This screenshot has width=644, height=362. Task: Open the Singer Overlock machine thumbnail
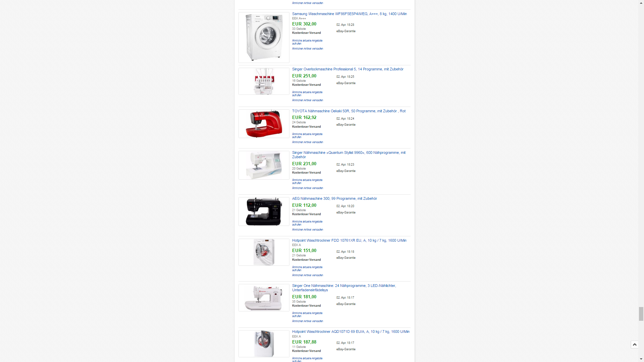click(x=264, y=81)
